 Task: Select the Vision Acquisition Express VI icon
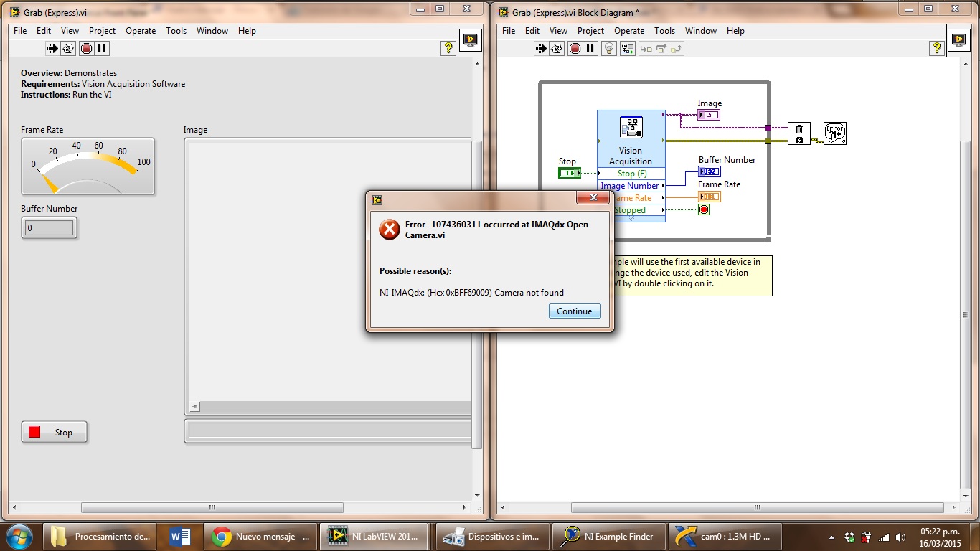coord(631,128)
